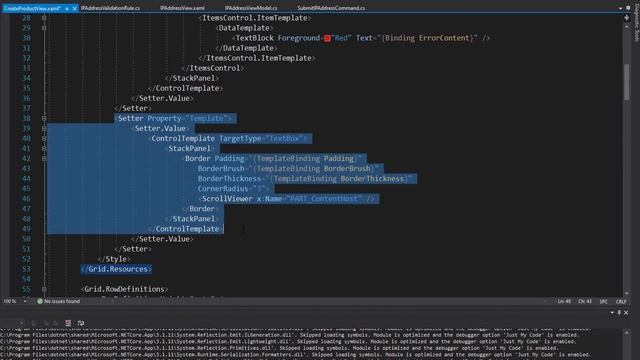Toggle auto hide pin on Output panel

click(619, 313)
